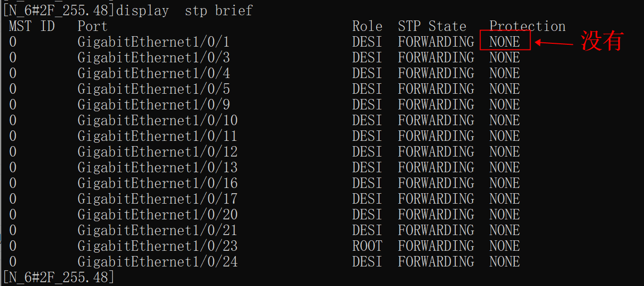Click port GigabitEthernet1/0/10 text
The width and height of the screenshot is (644, 286).
[157, 120]
